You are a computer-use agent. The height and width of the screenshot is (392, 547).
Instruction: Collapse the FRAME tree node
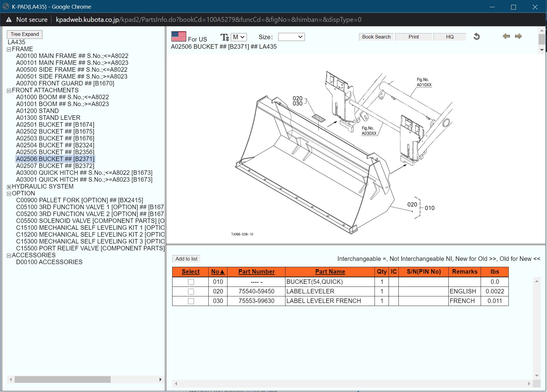point(9,50)
